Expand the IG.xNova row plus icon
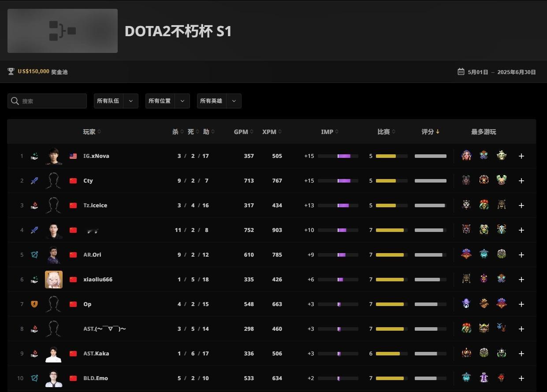 tap(521, 156)
